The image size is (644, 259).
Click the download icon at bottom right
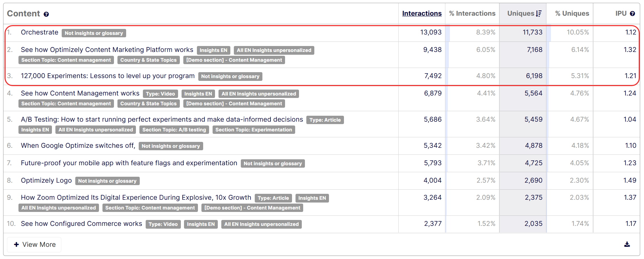tap(627, 244)
